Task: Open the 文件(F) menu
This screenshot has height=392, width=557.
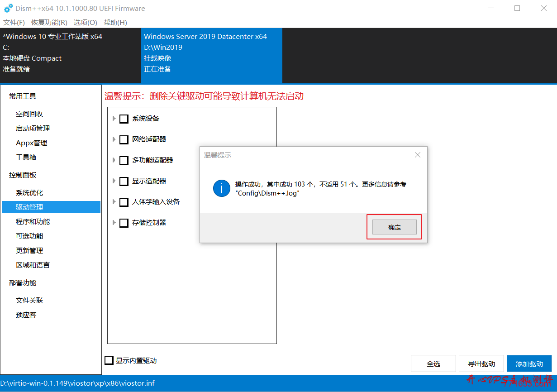Action: click(x=14, y=22)
